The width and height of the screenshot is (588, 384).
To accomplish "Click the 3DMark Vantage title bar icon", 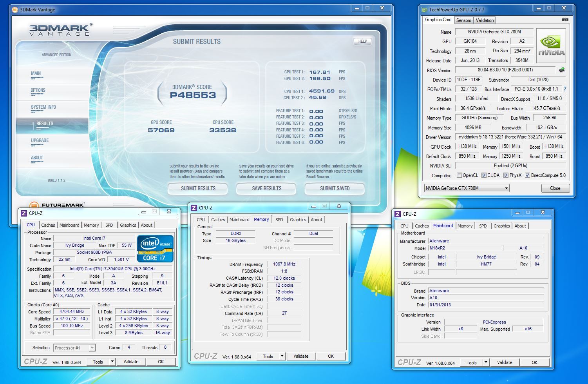I will pyautogui.click(x=15, y=9).
